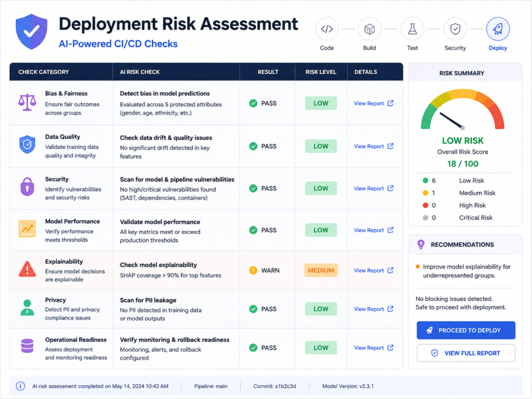
Task: Click 'Validate model performance' check title
Action: (x=160, y=222)
